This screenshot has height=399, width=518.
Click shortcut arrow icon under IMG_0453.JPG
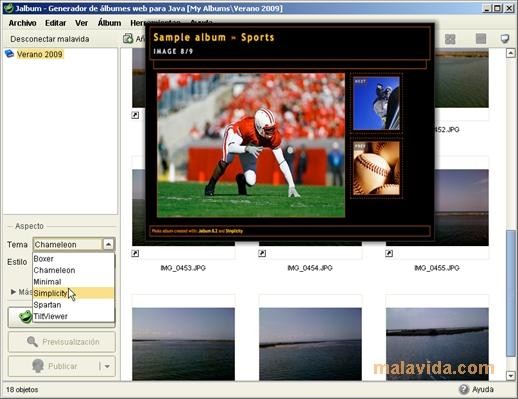135,253
